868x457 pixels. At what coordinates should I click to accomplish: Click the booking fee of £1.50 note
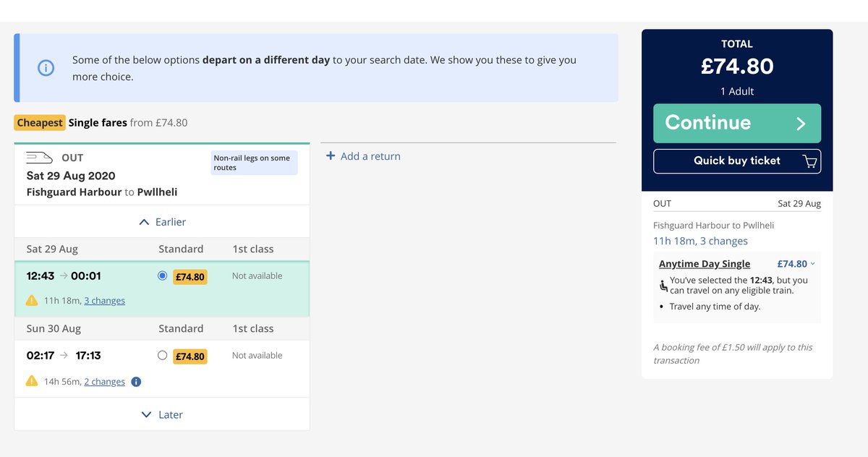(733, 354)
